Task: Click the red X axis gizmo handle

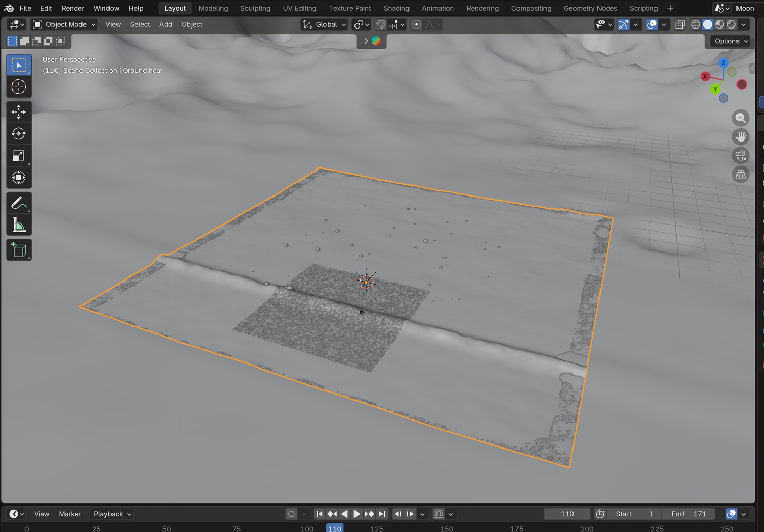Action: 705,76
